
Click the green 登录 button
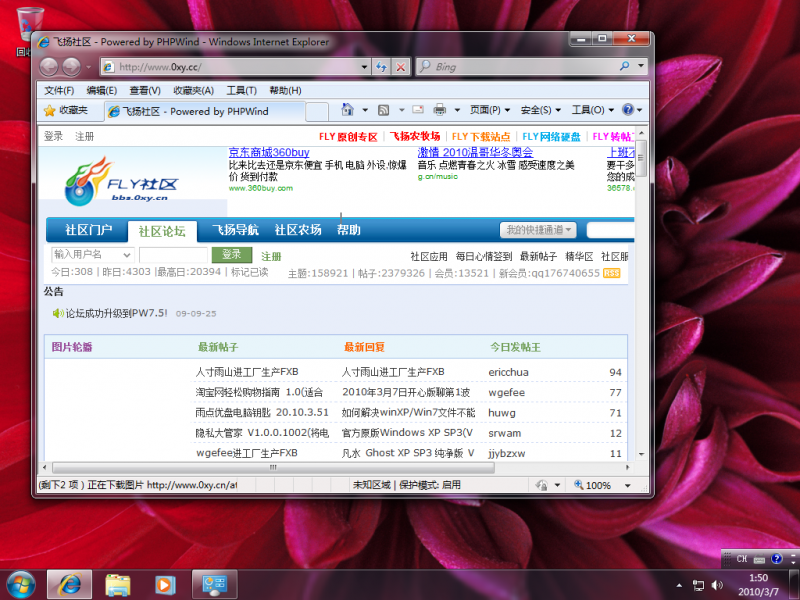[x=232, y=254]
